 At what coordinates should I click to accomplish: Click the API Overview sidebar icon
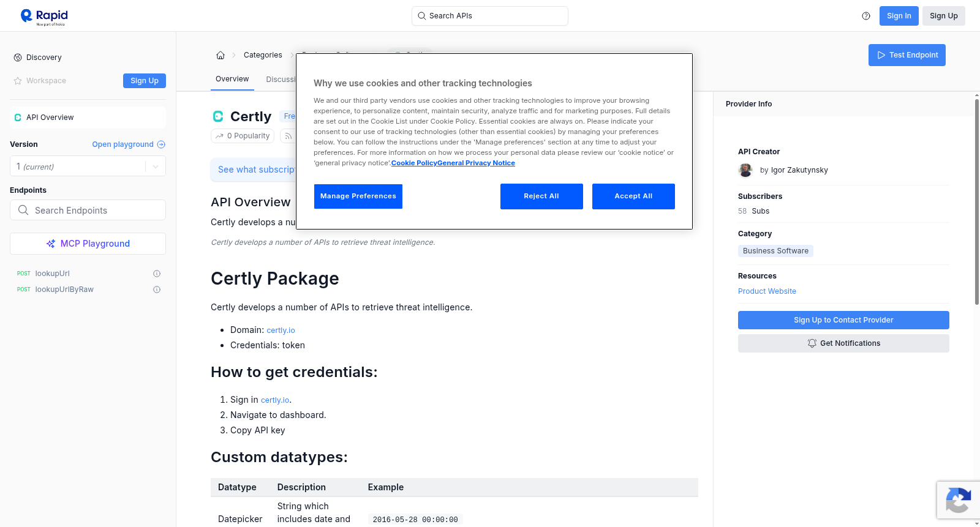tap(18, 118)
